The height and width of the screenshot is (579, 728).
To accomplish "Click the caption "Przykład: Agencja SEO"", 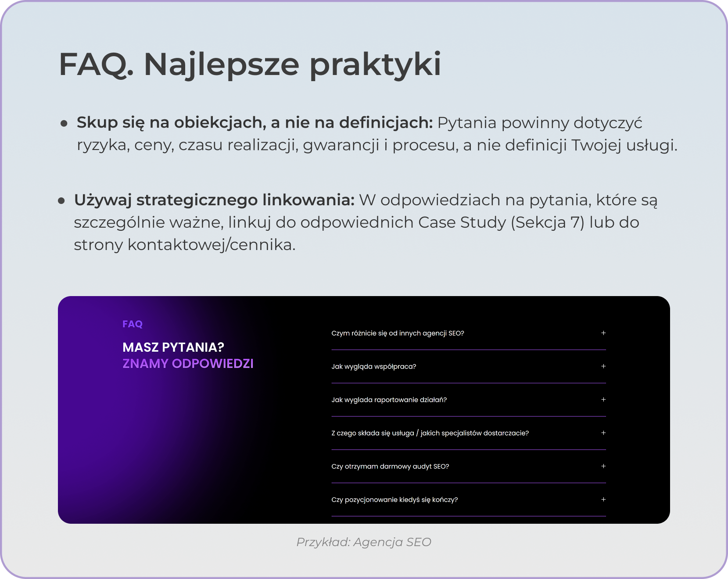I will tap(363, 542).
